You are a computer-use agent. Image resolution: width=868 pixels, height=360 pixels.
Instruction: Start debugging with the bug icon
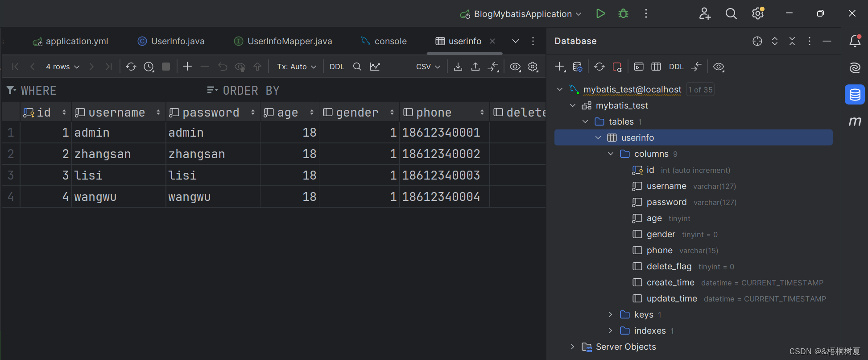click(623, 13)
